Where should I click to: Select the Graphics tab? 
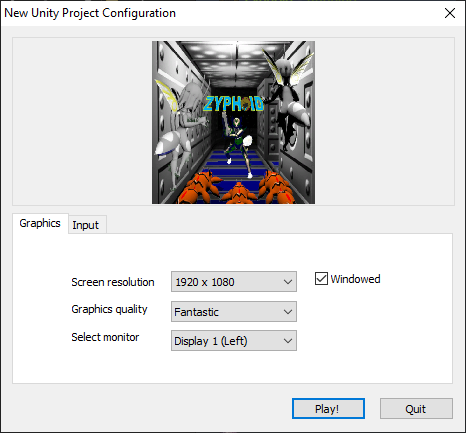click(x=40, y=223)
